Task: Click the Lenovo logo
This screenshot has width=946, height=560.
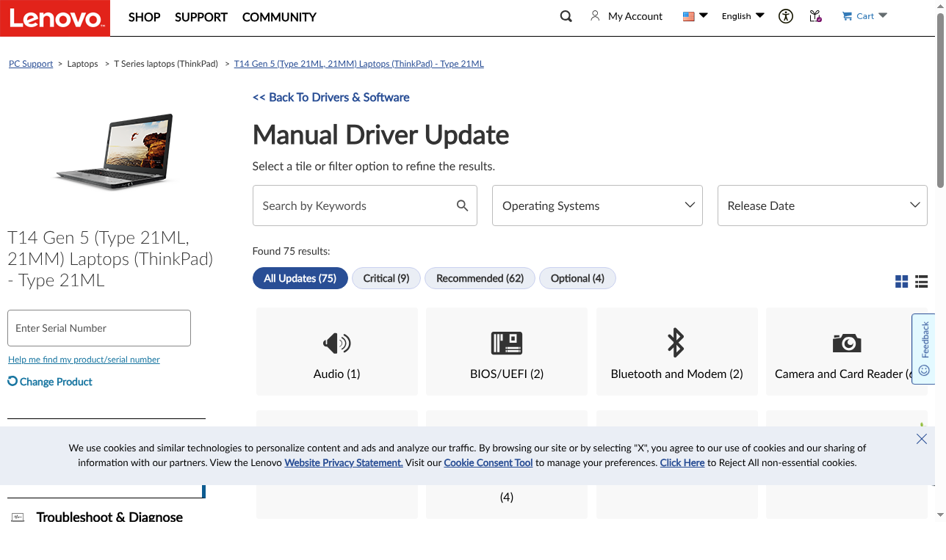Action: (x=55, y=18)
